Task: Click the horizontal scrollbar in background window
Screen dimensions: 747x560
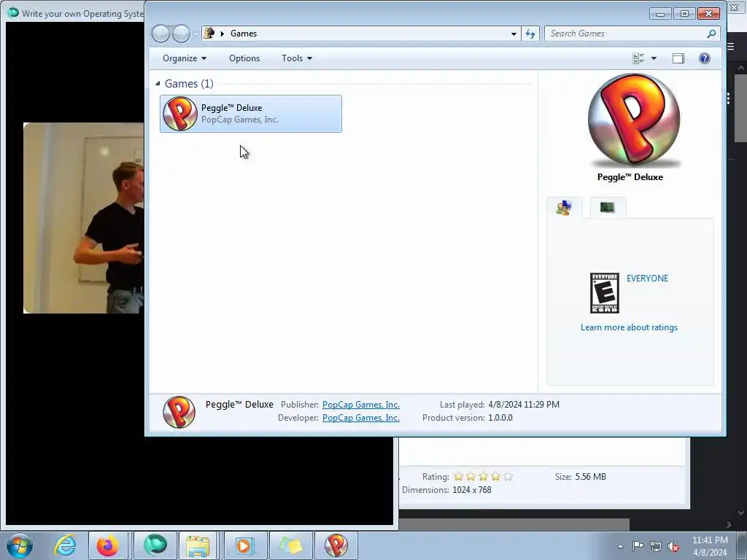Action: click(x=514, y=524)
